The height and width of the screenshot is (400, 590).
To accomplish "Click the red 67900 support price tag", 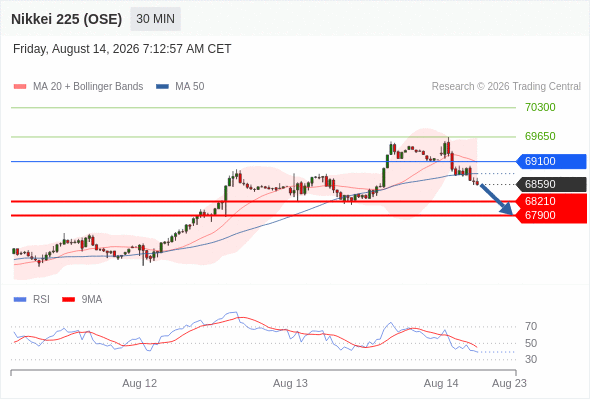I will [551, 216].
